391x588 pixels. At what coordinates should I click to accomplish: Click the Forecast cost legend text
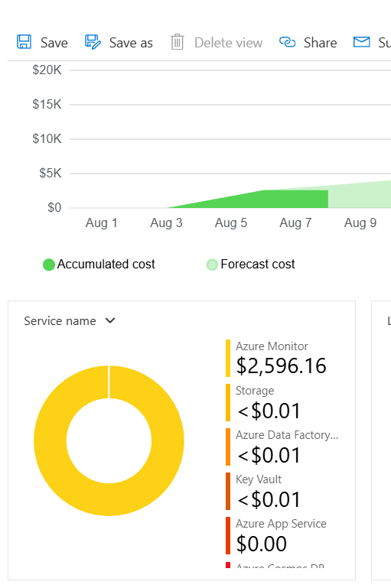pos(257,265)
